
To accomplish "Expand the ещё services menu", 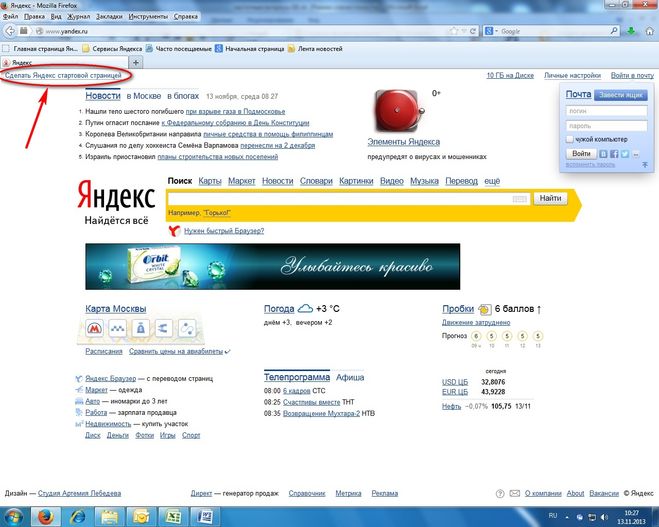I will 492,181.
